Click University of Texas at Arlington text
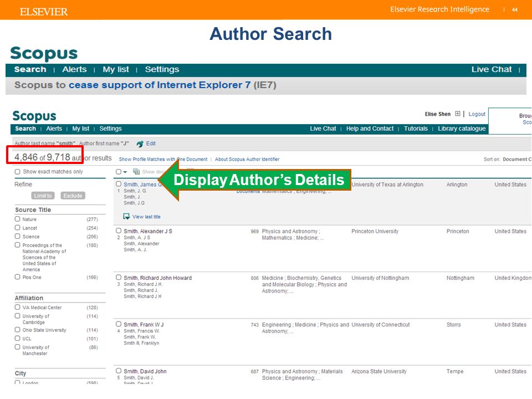Screen dimensions: 532x399 click(387, 185)
